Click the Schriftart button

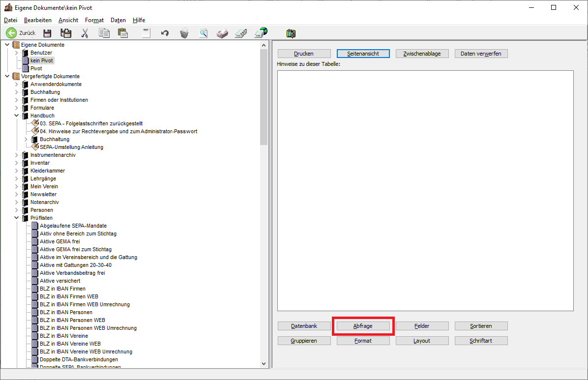(x=481, y=341)
